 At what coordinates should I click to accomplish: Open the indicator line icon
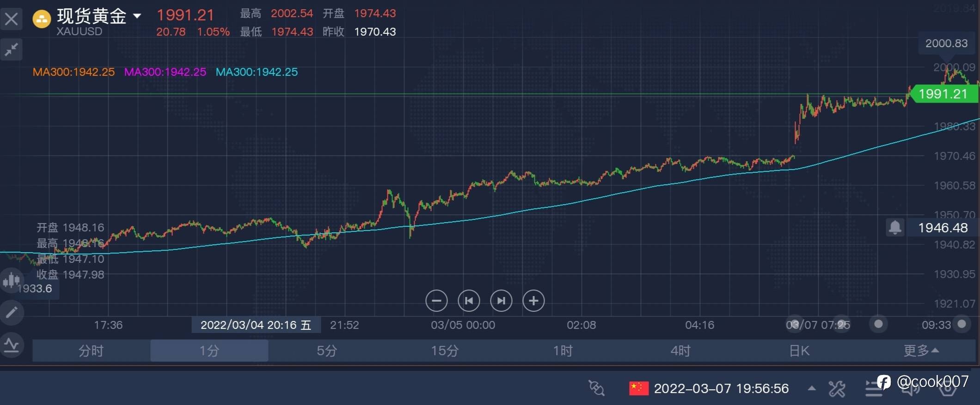[12, 345]
